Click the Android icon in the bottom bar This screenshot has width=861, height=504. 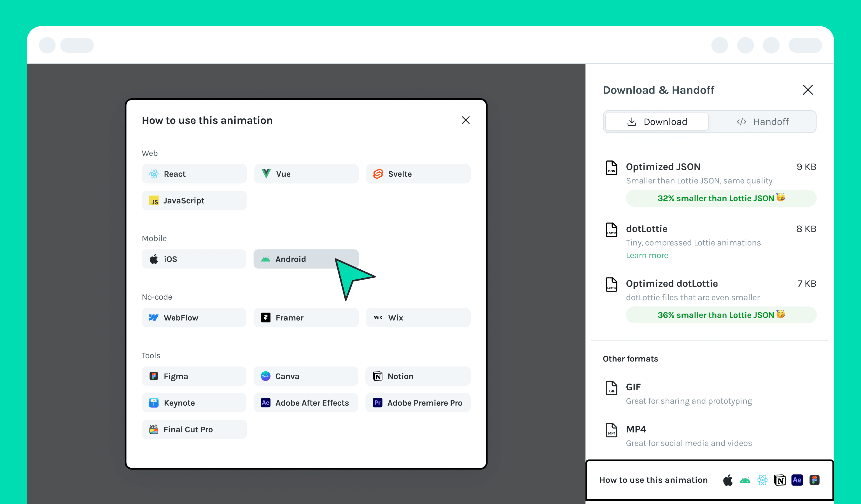745,480
